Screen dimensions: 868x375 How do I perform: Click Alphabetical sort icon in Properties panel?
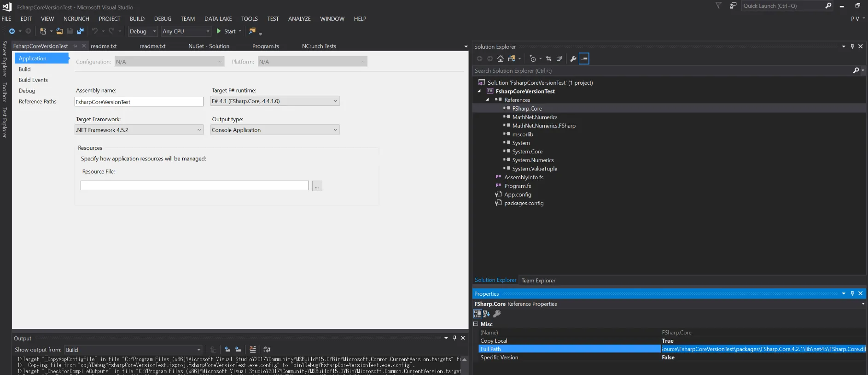(486, 314)
